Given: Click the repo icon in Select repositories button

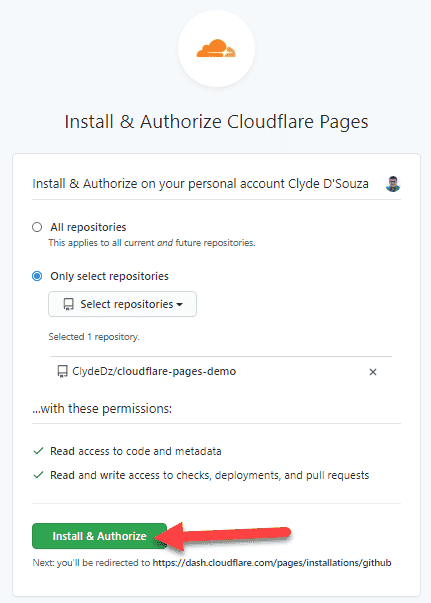Looking at the screenshot, I should point(68,305).
